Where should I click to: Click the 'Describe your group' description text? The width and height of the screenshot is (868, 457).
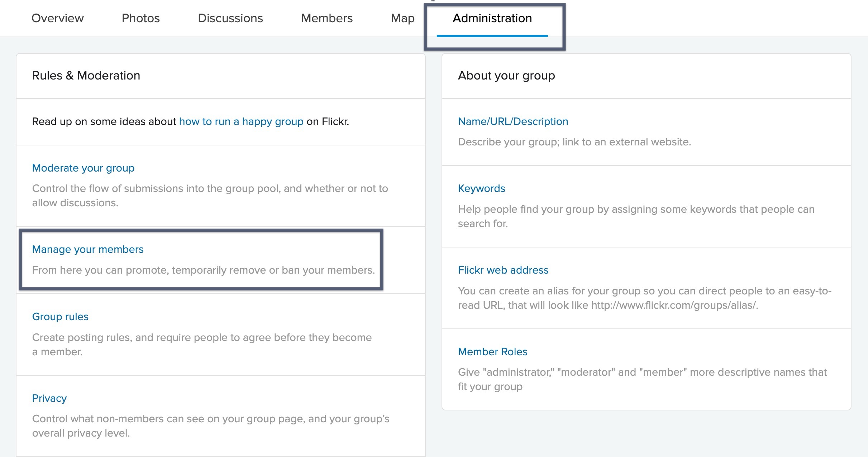(x=574, y=142)
